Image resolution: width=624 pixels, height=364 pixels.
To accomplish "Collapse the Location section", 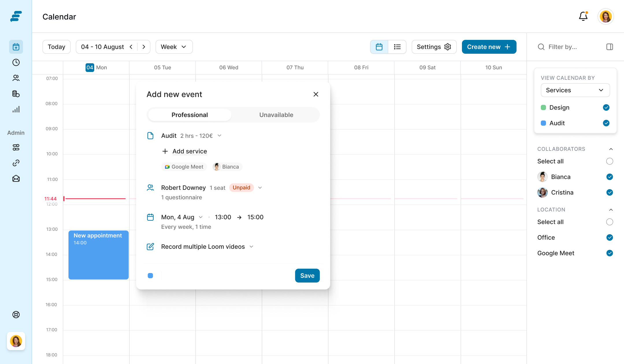I will pos(611,210).
